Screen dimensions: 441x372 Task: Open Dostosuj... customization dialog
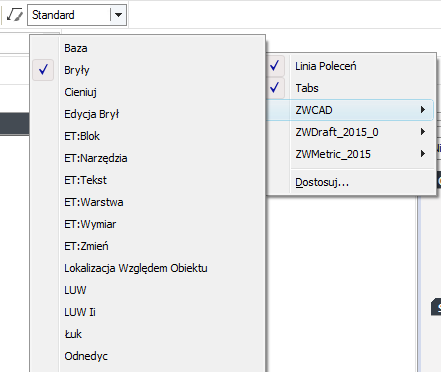(x=351, y=182)
